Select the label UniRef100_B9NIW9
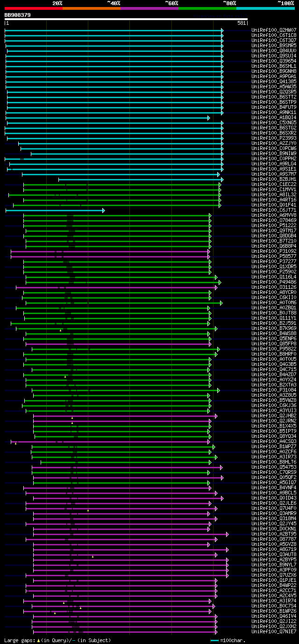Screen dimensions: 299x644 (274, 154)
